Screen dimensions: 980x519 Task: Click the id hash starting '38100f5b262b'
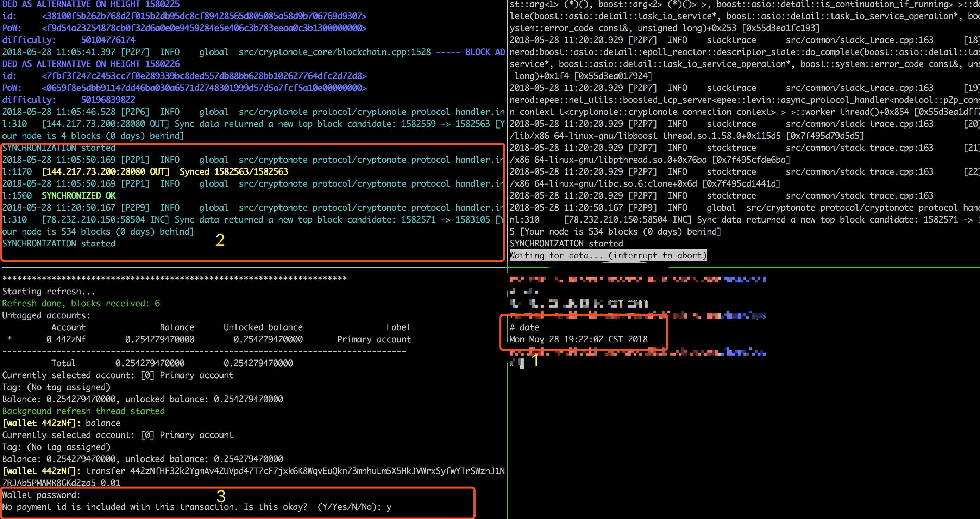pyautogui.click(x=204, y=16)
